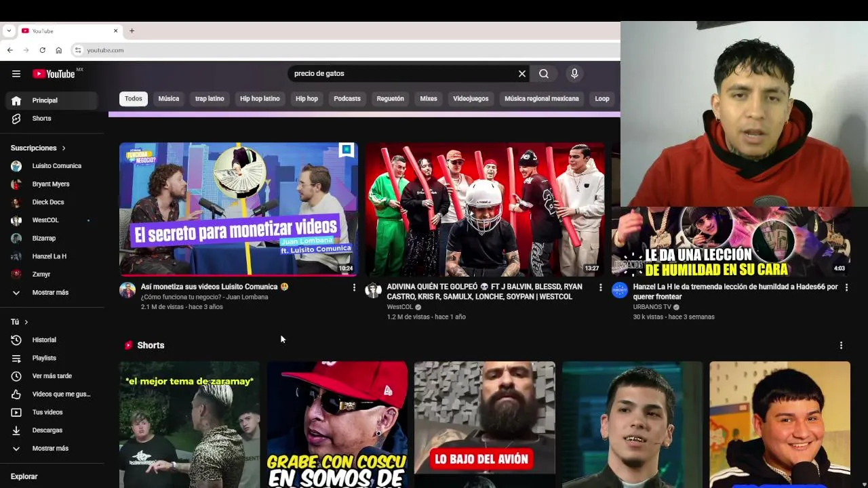Open Descargas

[x=52, y=430]
